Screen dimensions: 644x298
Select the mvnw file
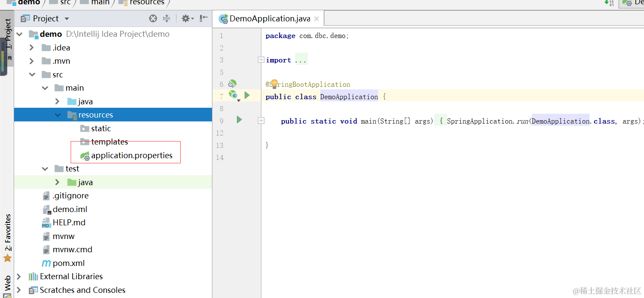[x=64, y=236]
